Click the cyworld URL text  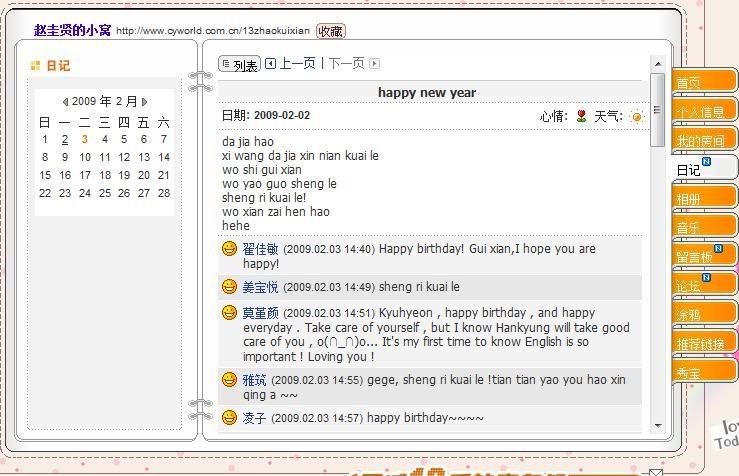coord(213,31)
